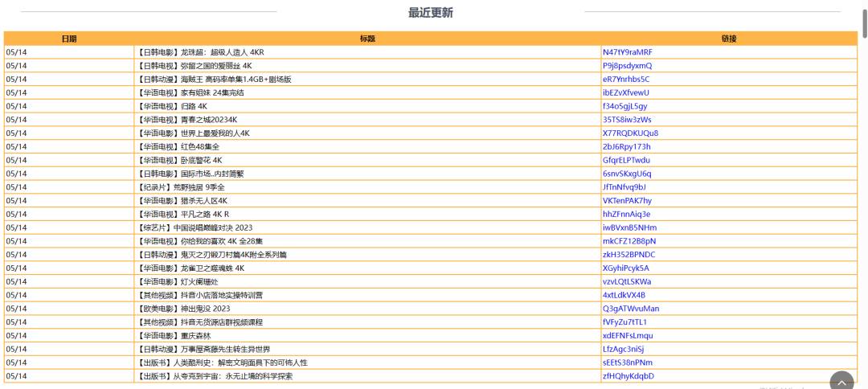Click title 平凡之路 4K R
Viewport: 868px width, 389px height.
click(x=205, y=214)
